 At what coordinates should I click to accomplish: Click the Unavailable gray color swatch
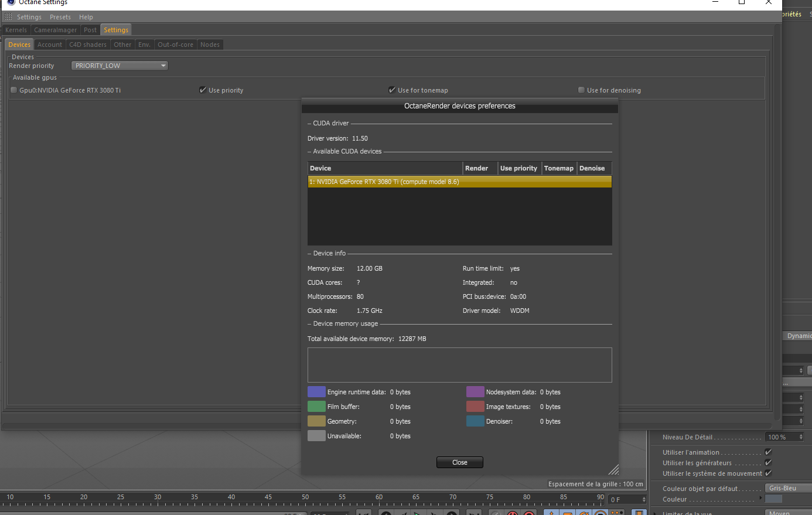pyautogui.click(x=316, y=436)
